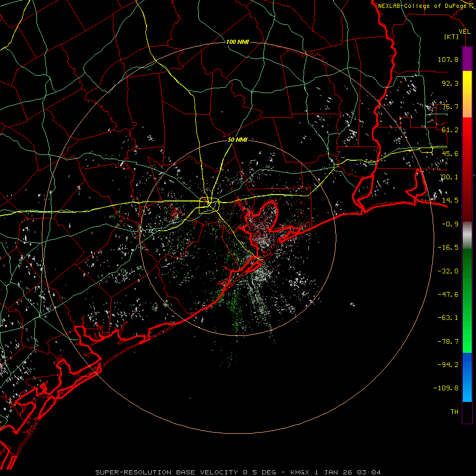
Task: Click the KHGX station identifier in caption
Action: point(300,472)
